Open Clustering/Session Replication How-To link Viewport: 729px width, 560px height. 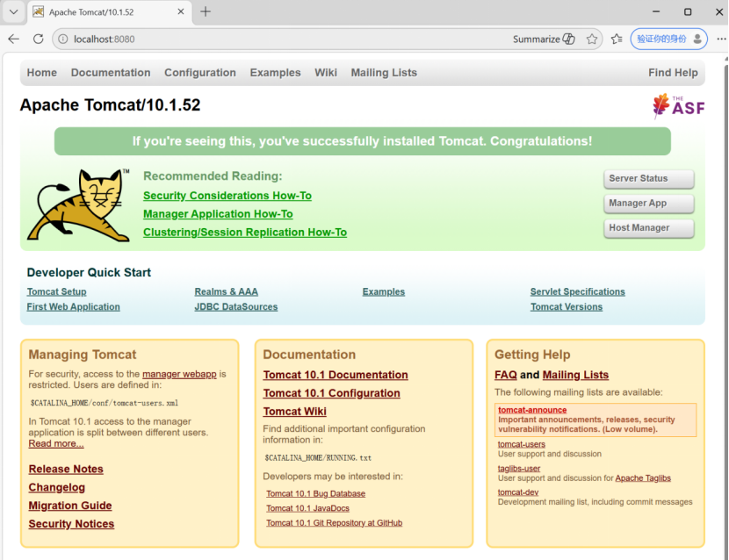tap(245, 233)
